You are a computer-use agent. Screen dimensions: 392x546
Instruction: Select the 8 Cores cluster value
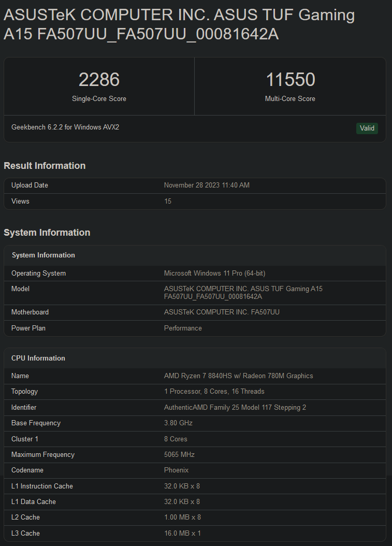pyautogui.click(x=176, y=439)
